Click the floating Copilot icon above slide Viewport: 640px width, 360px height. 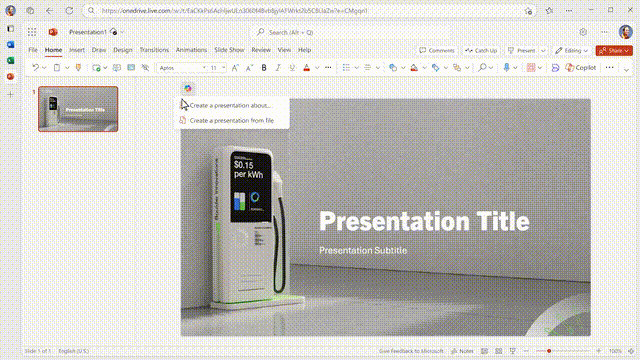click(x=188, y=88)
